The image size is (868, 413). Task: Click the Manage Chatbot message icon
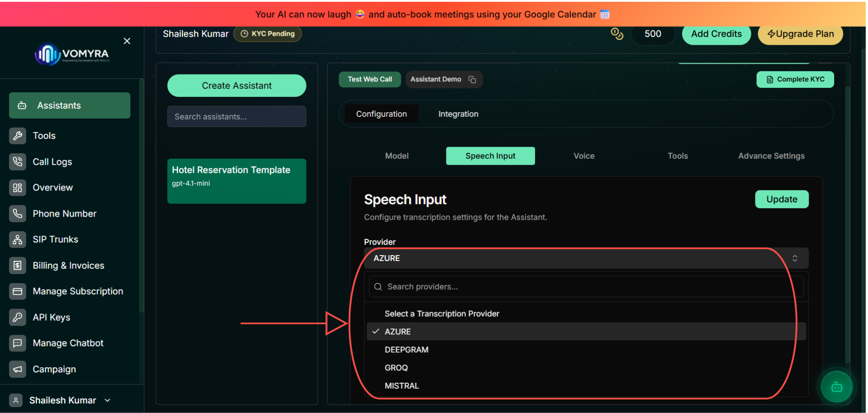point(17,343)
